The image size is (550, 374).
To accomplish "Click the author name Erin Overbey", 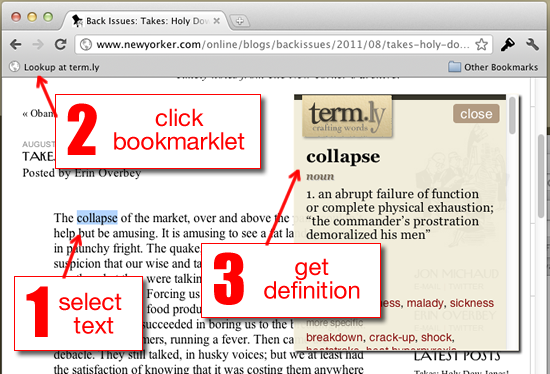I will point(108,173).
